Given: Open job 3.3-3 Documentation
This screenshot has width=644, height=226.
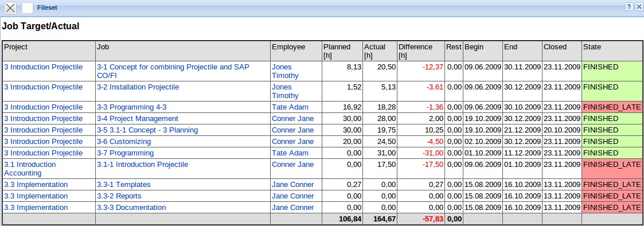Looking at the screenshot, I should click(131, 208).
